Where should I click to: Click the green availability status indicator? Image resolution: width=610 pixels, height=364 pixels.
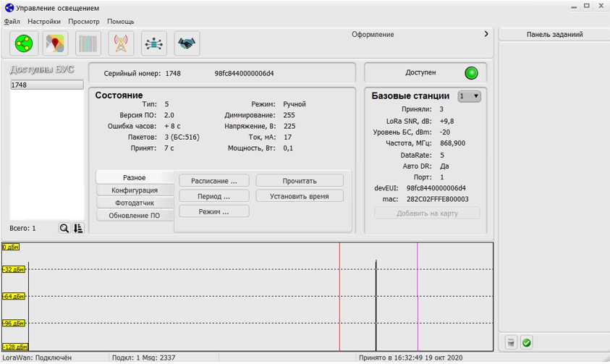pyautogui.click(x=471, y=73)
